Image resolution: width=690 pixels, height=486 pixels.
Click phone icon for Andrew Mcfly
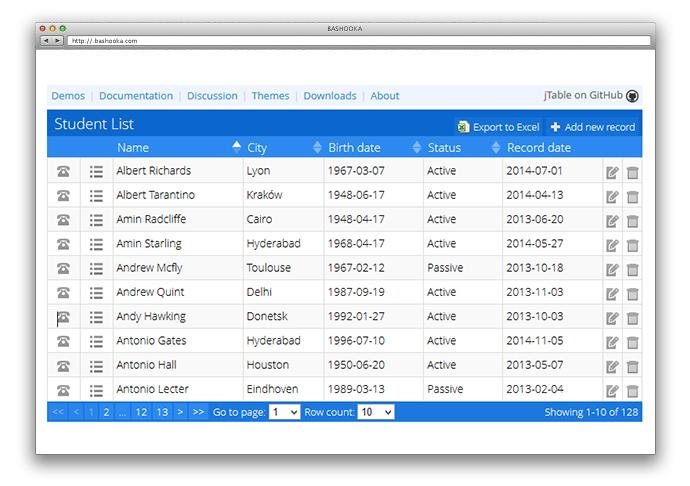point(63,268)
